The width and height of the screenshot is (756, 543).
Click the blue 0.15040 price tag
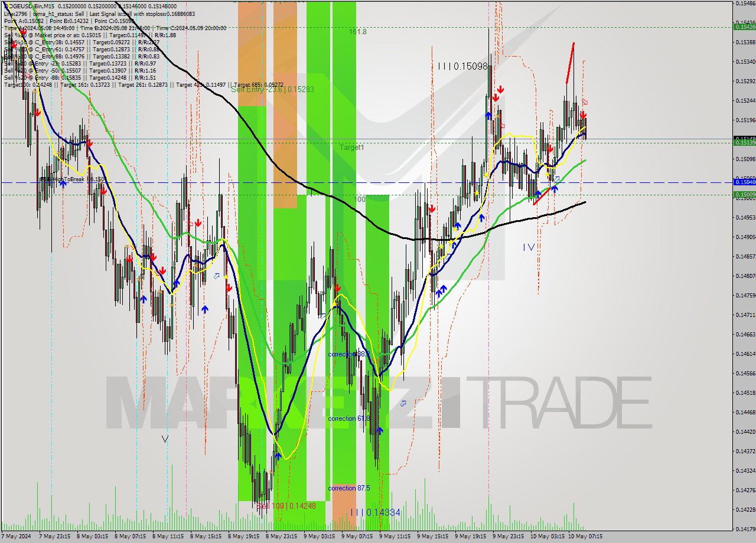click(744, 182)
